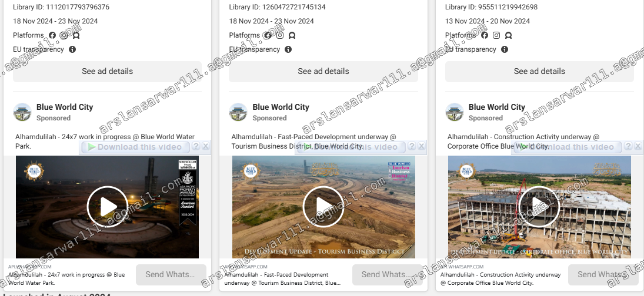Click Download this video on Tourism District ad
The width and height of the screenshot is (644, 296).
pos(351,147)
